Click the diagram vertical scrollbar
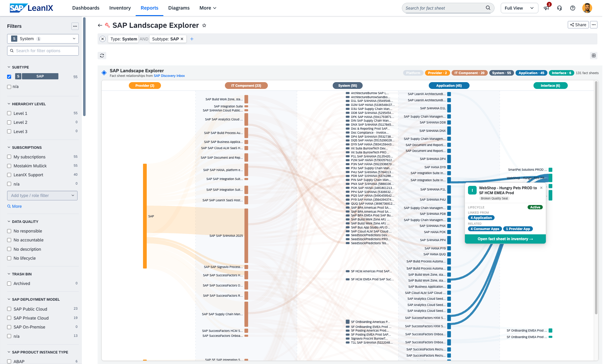The width and height of the screenshot is (607, 364). point(596,198)
